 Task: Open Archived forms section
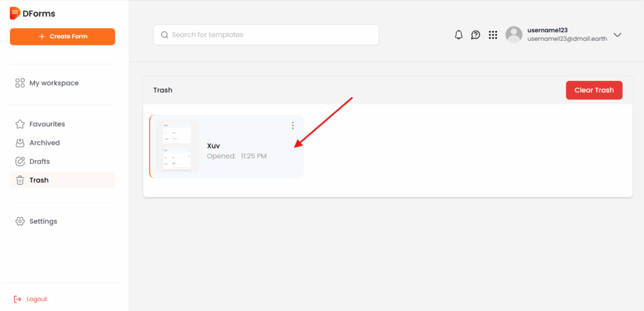click(x=44, y=143)
